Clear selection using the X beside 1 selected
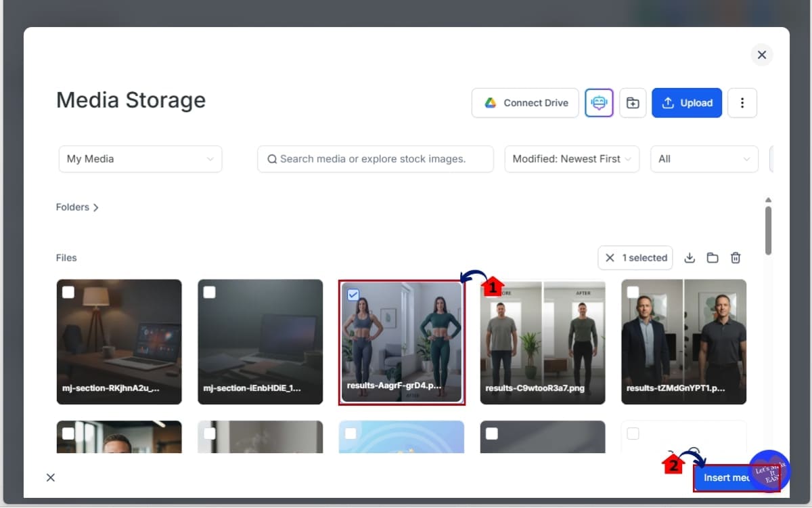The width and height of the screenshot is (812, 508). point(611,257)
